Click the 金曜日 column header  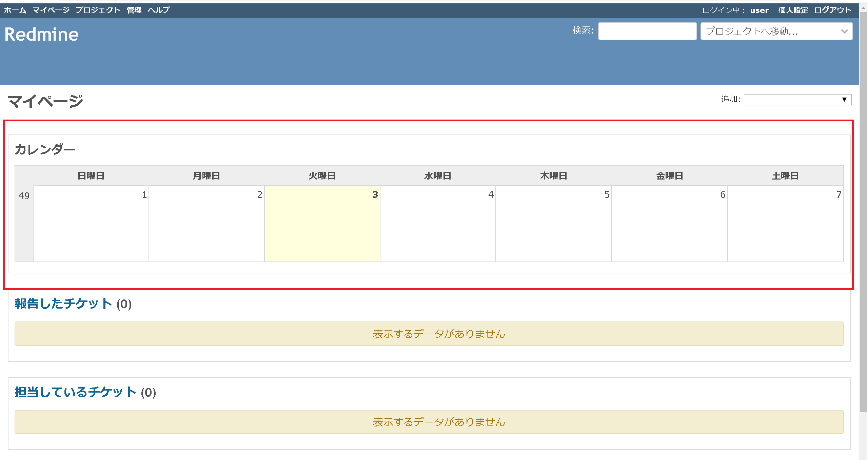click(670, 176)
